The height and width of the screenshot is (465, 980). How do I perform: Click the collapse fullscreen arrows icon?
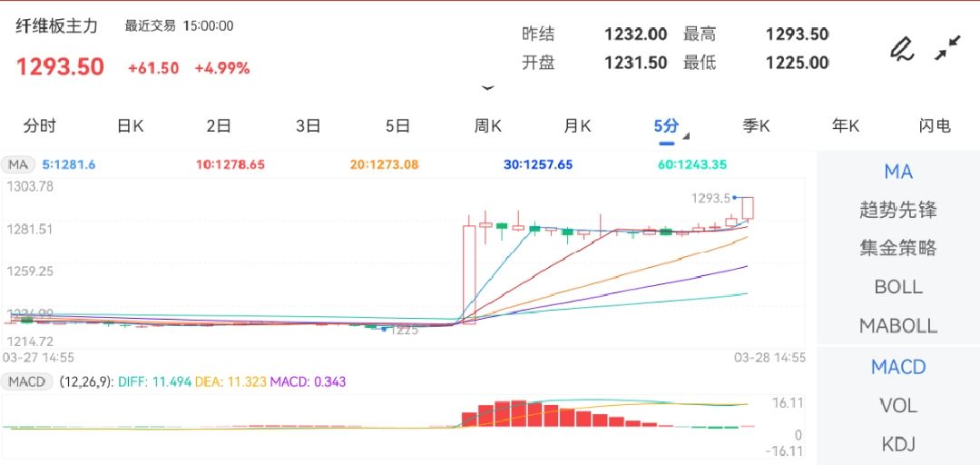click(947, 48)
